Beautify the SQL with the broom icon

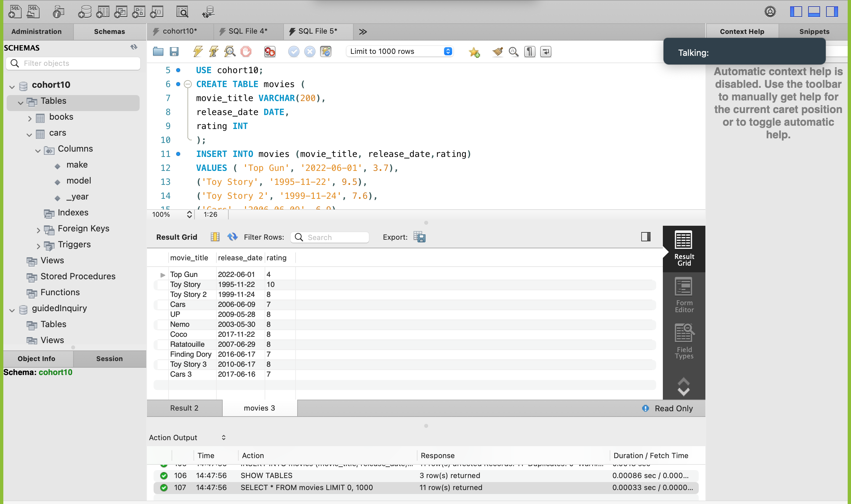coord(498,52)
